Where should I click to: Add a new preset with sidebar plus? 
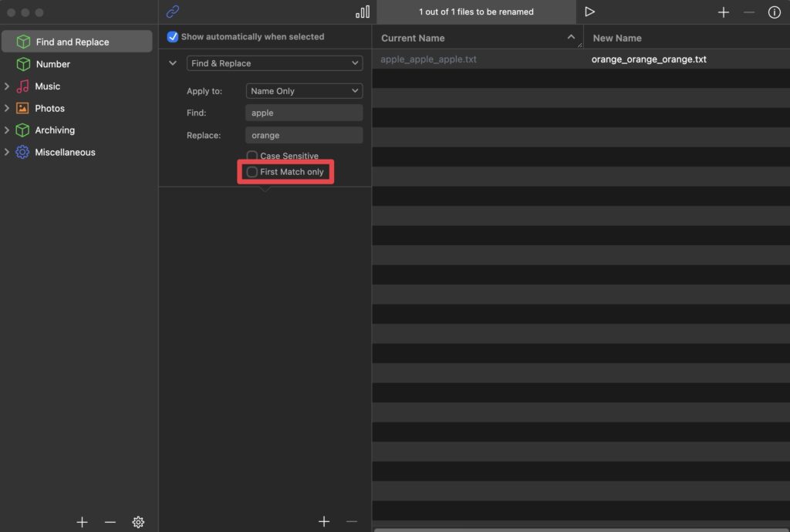pos(83,522)
